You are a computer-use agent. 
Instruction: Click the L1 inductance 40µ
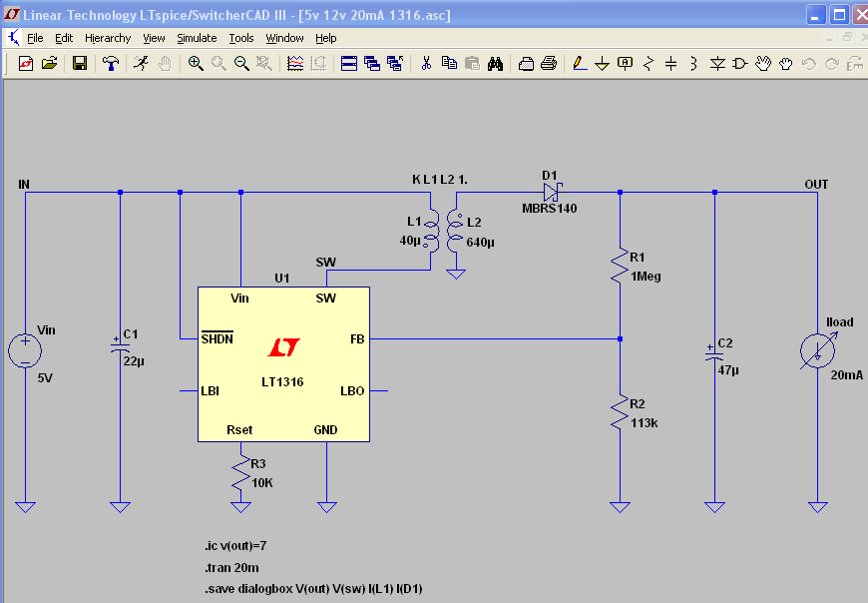tap(410, 241)
